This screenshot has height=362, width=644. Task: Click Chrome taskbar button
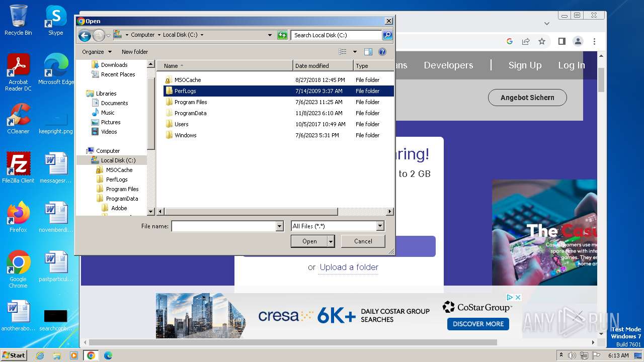coord(91,355)
